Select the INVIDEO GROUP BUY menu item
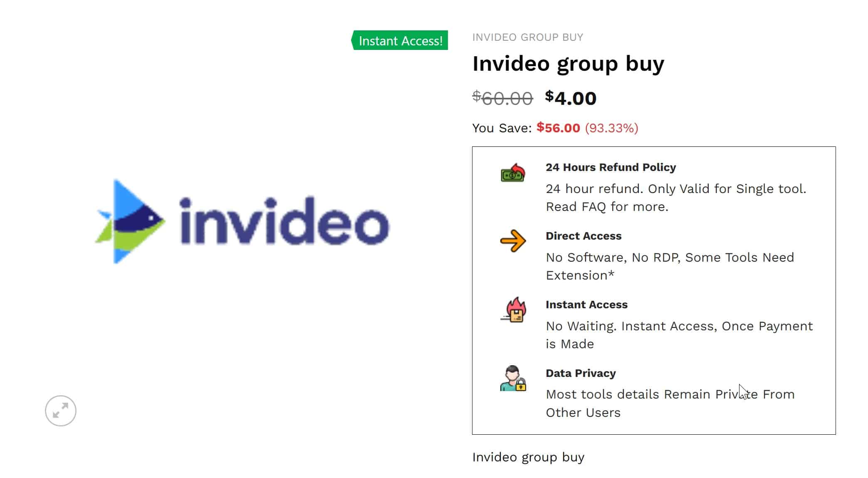 (528, 37)
